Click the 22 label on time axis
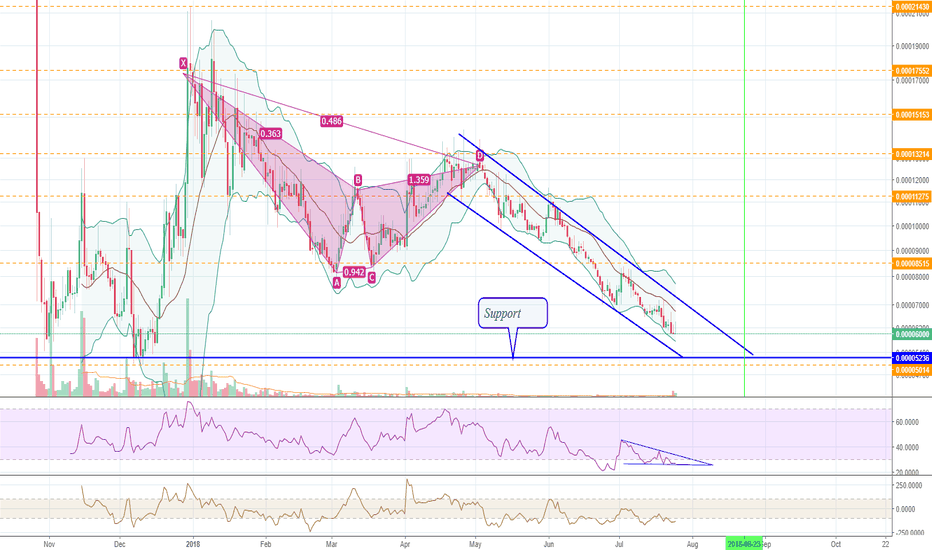This screenshot has height=550, width=932. [886, 543]
